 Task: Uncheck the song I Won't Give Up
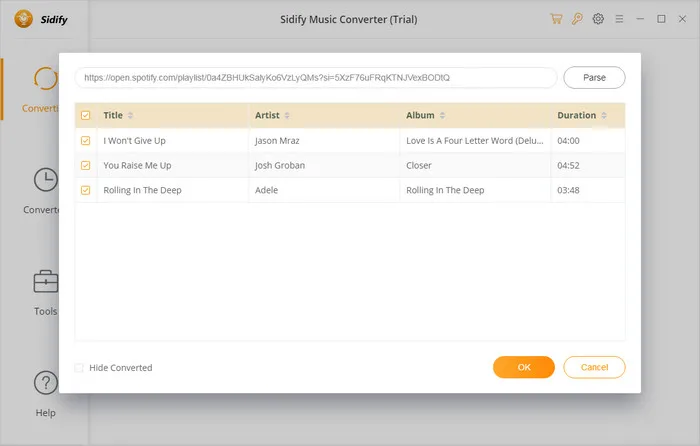tap(85, 141)
